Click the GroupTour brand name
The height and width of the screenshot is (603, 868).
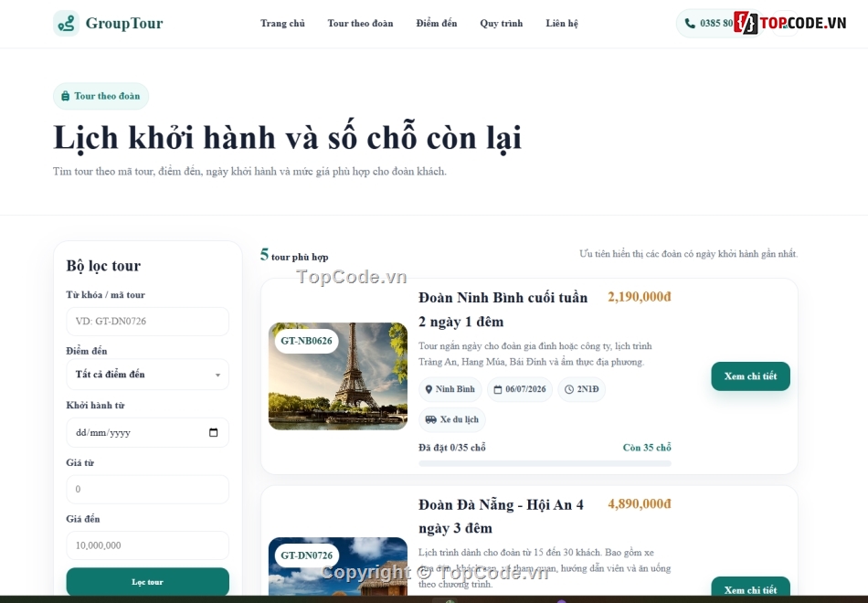click(124, 23)
